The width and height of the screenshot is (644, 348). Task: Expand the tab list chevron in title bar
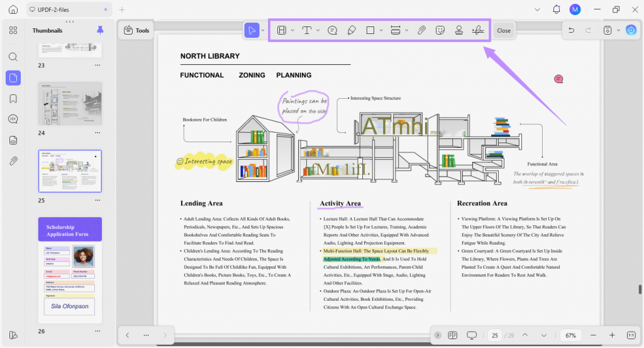537,9
